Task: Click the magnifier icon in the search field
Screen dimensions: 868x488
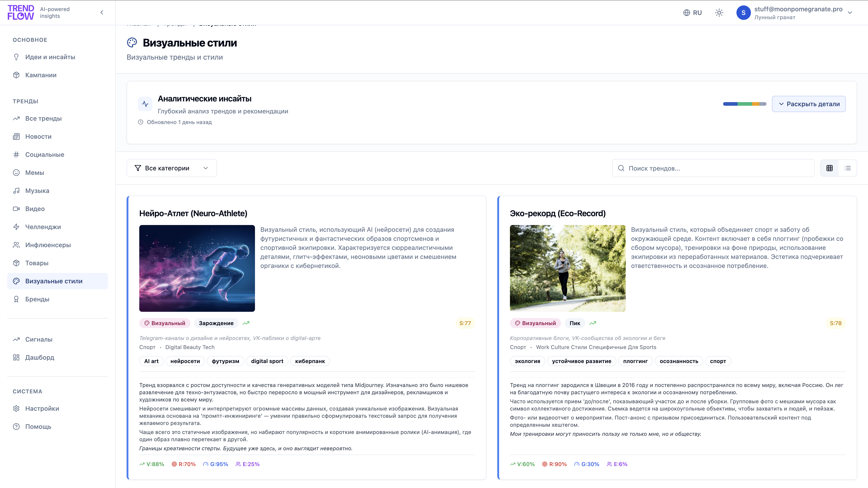Action: 621,168
